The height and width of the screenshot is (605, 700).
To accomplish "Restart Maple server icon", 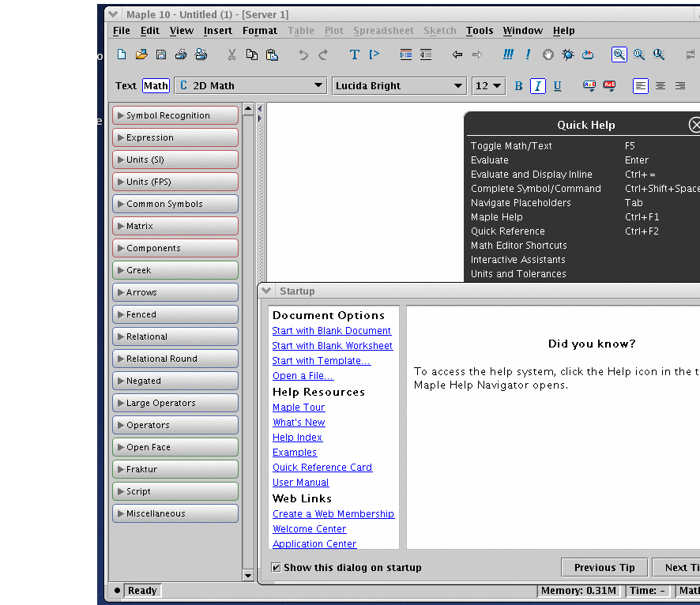I will click(x=588, y=54).
